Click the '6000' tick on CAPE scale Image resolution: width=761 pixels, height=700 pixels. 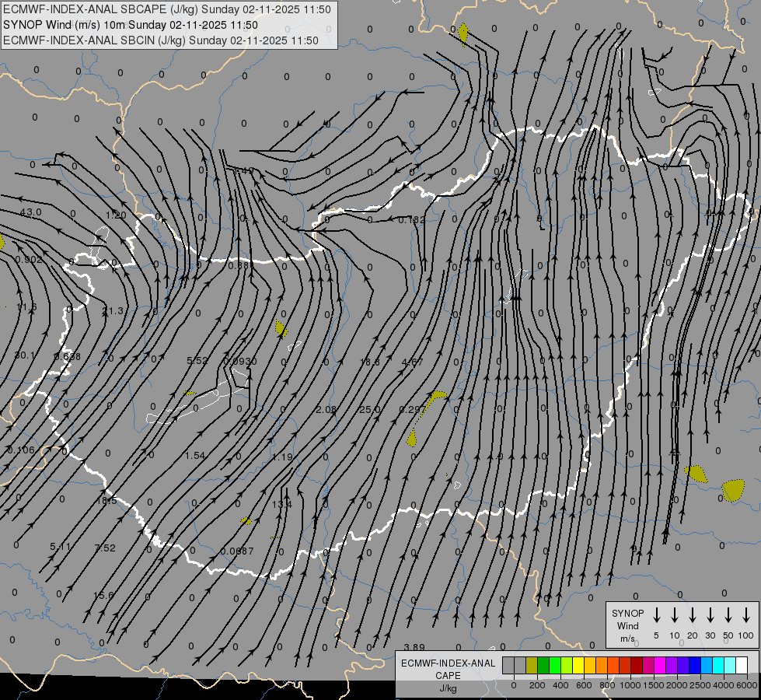tap(747, 685)
